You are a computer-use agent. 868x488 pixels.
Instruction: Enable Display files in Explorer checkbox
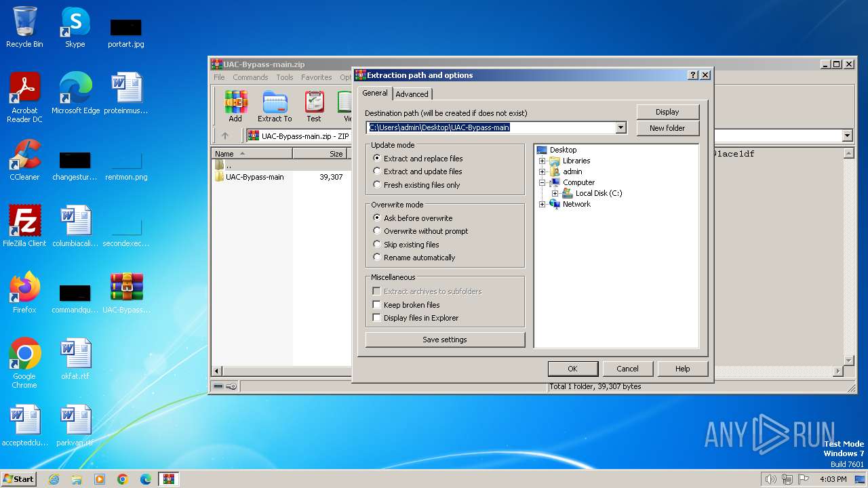376,318
